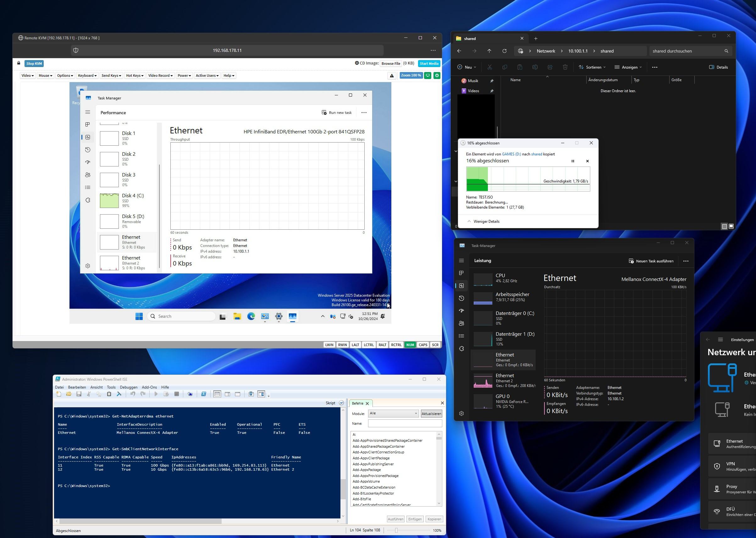The width and height of the screenshot is (756, 538).
Task: Open Anzeigen dropdown in Explorer
Action: point(628,67)
